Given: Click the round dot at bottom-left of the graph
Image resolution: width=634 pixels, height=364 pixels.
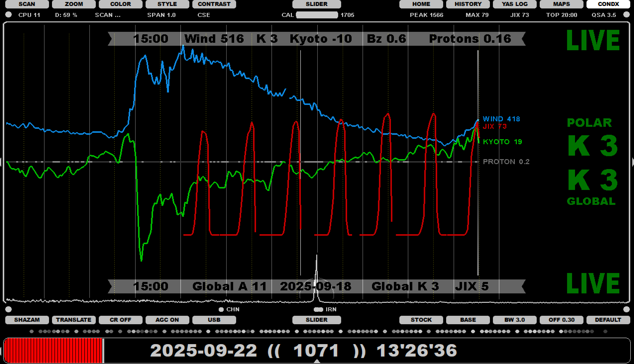Looking at the screenshot, I should tap(8, 310).
